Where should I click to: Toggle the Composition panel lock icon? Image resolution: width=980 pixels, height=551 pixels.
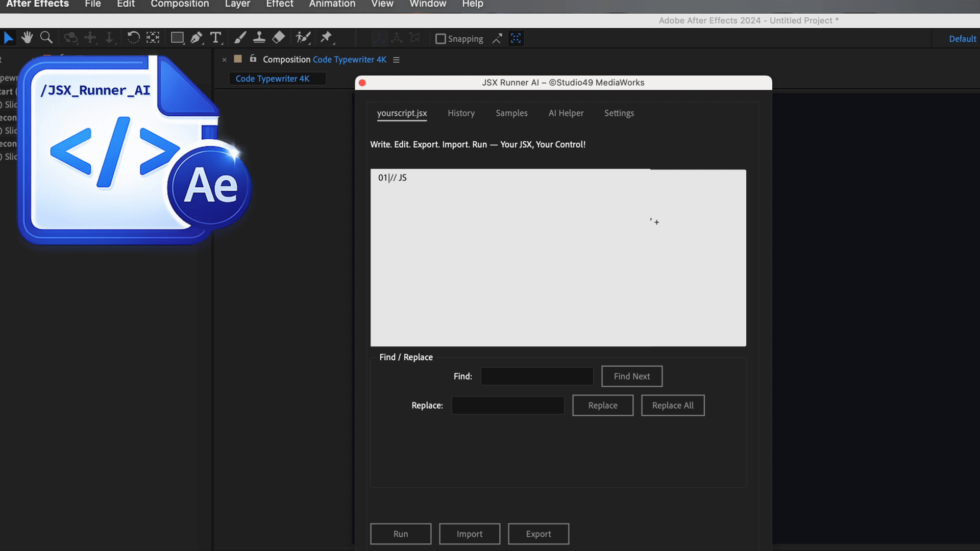click(253, 59)
